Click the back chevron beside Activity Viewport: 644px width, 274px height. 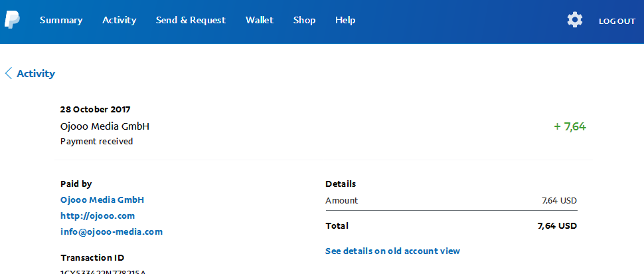coord(8,74)
